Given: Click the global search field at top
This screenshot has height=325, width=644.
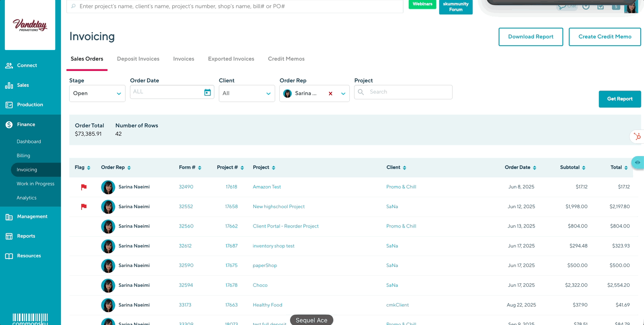Looking at the screenshot, I should pos(235,7).
